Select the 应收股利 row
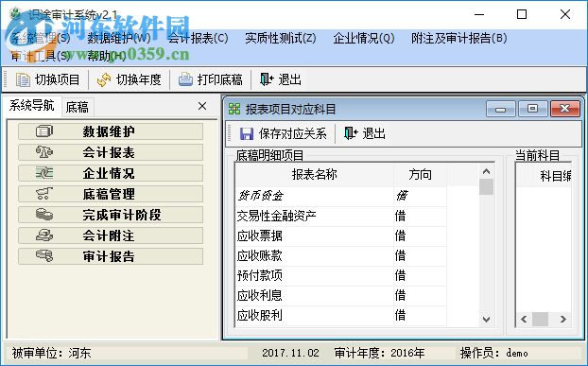Image resolution: width=588 pixels, height=366 pixels. [x=341, y=315]
